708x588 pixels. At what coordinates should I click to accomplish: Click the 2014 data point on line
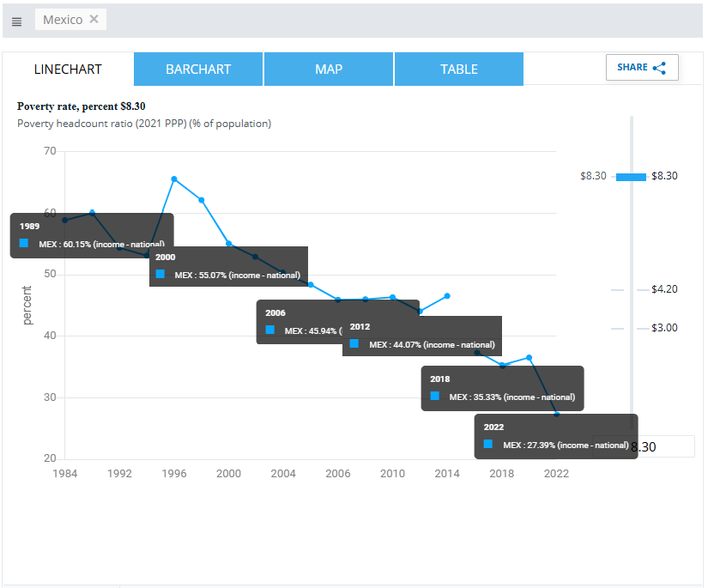447,296
